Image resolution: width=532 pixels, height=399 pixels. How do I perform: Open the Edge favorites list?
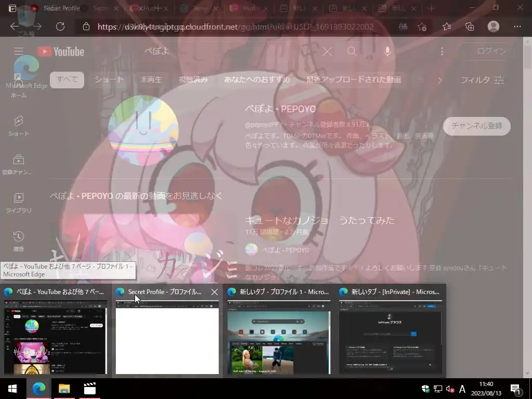(x=447, y=26)
